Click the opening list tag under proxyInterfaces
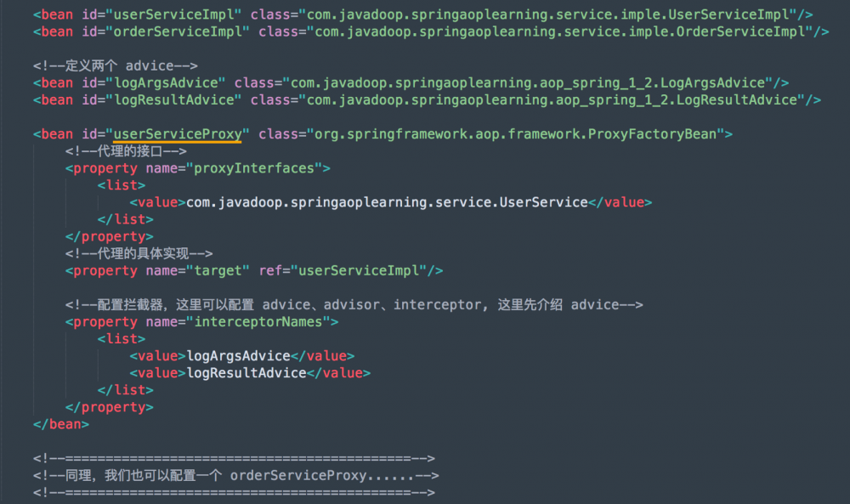 pyautogui.click(x=122, y=185)
